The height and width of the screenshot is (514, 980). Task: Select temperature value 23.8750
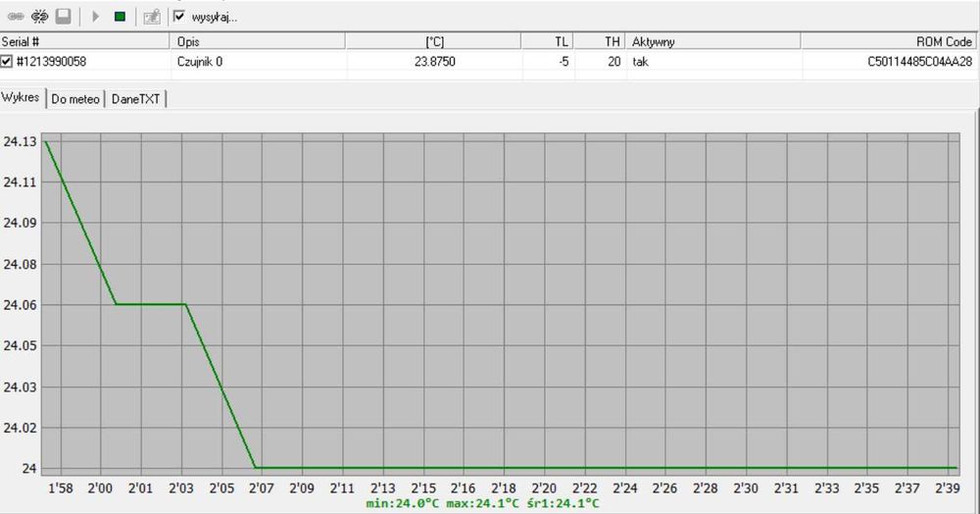click(x=434, y=61)
